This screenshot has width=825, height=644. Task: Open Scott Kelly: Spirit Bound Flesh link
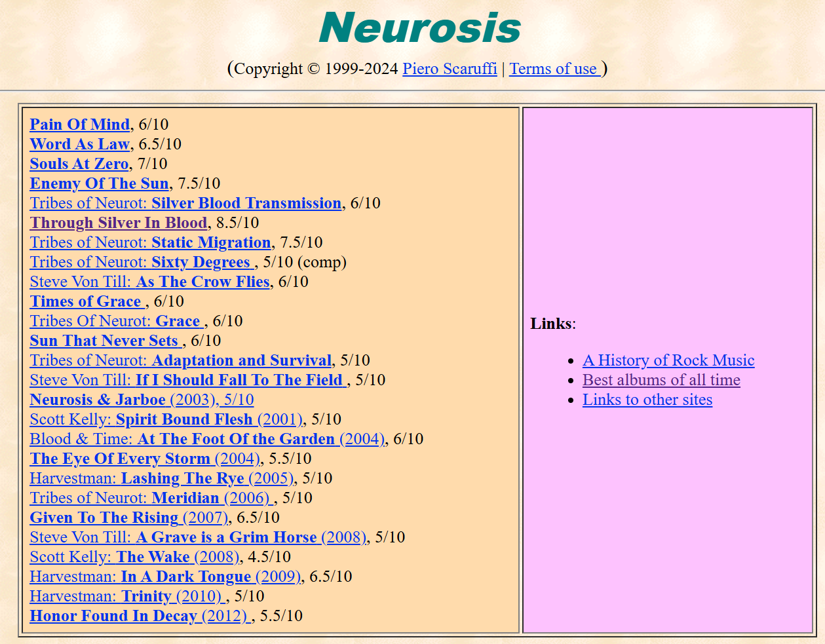pyautogui.click(x=166, y=419)
